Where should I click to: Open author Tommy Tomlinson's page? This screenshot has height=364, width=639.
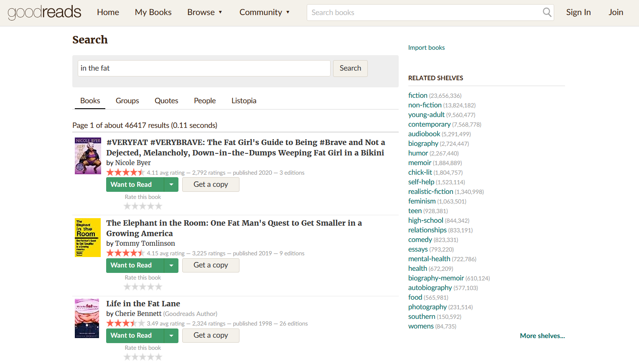pyautogui.click(x=145, y=244)
